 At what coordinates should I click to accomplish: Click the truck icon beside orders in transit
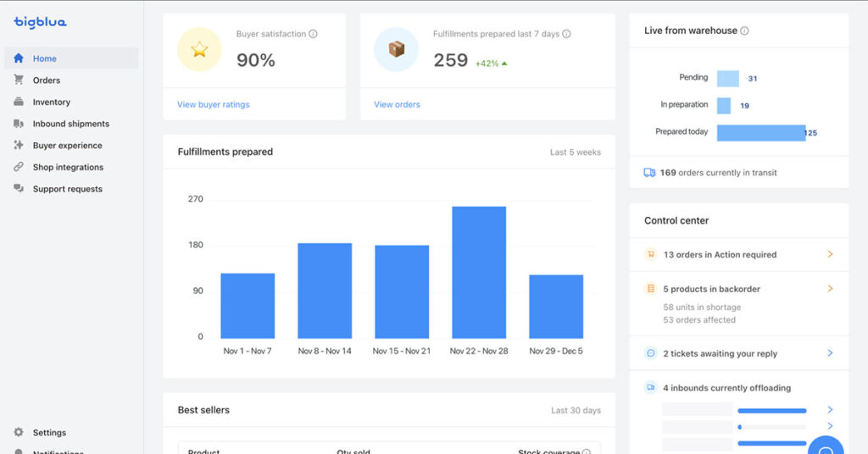point(649,173)
